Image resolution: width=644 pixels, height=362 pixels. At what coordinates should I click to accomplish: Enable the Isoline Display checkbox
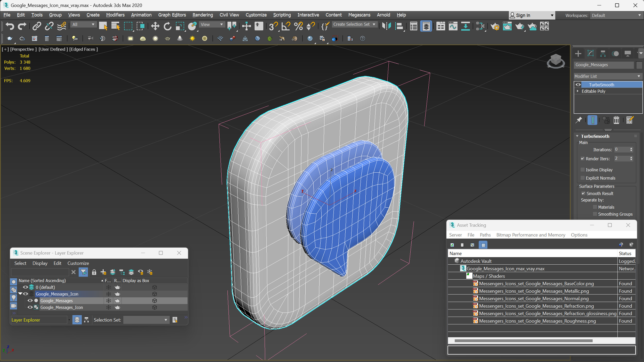[x=582, y=170]
